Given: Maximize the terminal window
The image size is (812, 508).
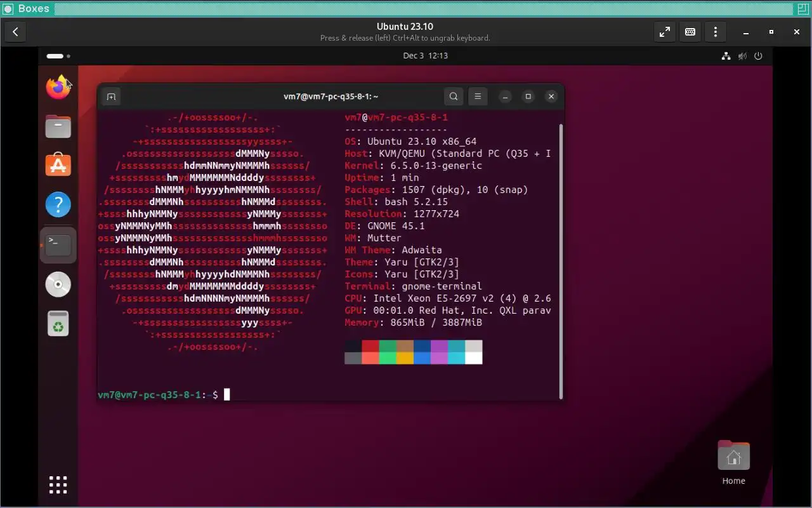Looking at the screenshot, I should (x=528, y=97).
